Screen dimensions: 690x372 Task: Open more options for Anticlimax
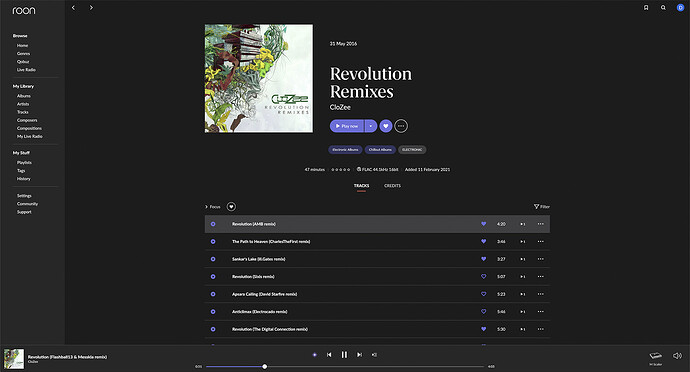pos(540,311)
